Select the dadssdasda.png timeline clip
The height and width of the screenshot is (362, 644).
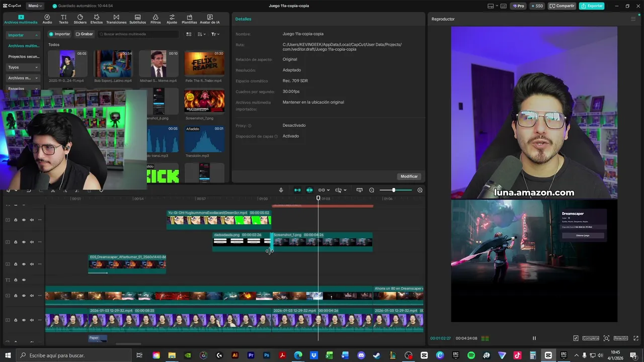click(x=241, y=241)
